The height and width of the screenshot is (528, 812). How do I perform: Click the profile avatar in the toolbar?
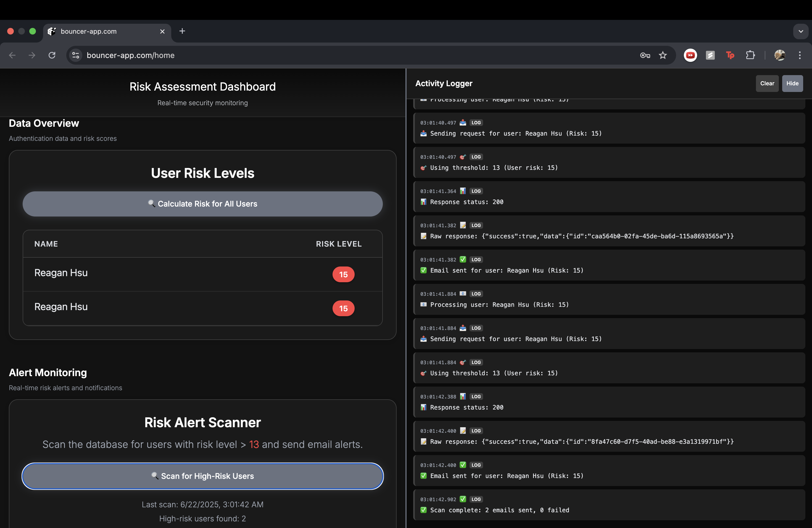780,55
